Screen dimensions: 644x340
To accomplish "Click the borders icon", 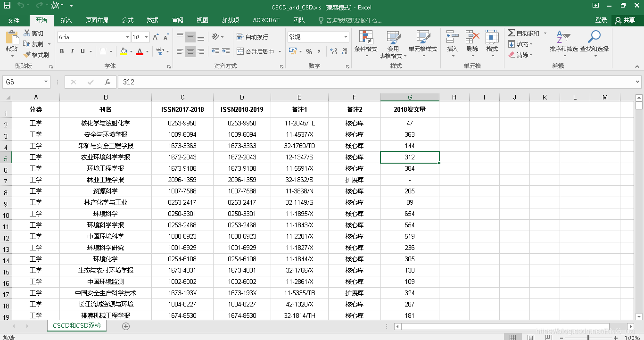I will (x=103, y=51).
